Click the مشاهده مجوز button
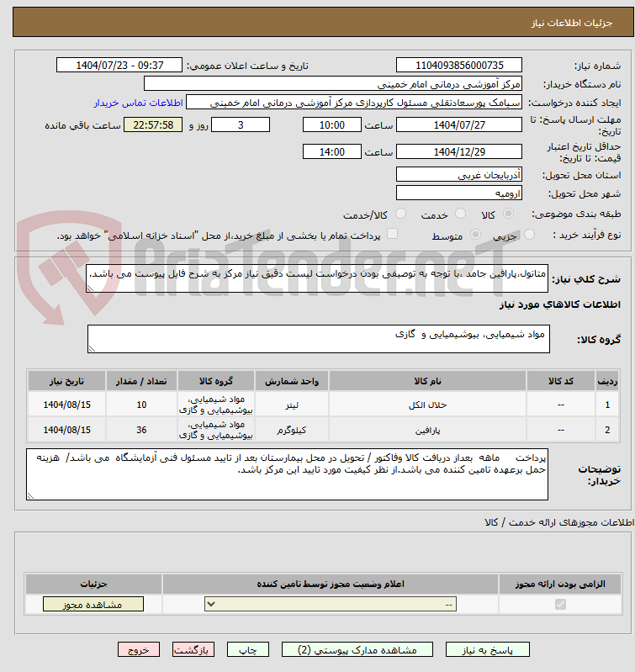Viewport: 635px width, 672px height. click(x=93, y=604)
